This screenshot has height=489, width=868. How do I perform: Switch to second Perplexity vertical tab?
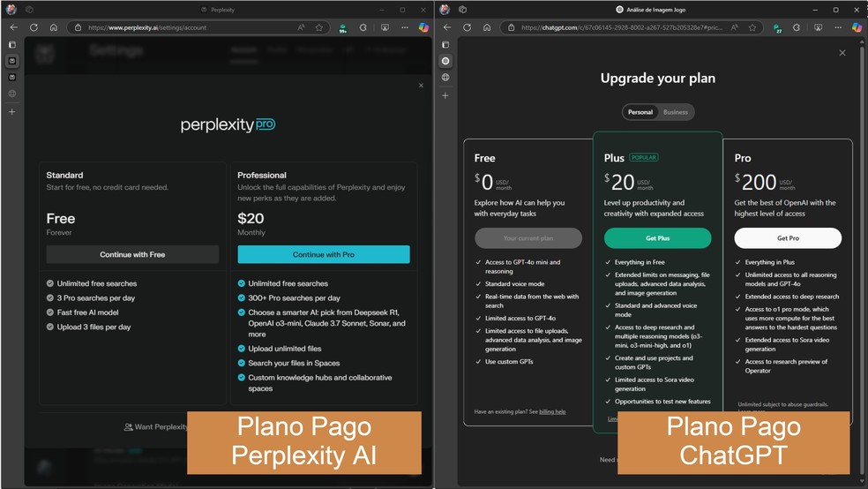point(12,77)
